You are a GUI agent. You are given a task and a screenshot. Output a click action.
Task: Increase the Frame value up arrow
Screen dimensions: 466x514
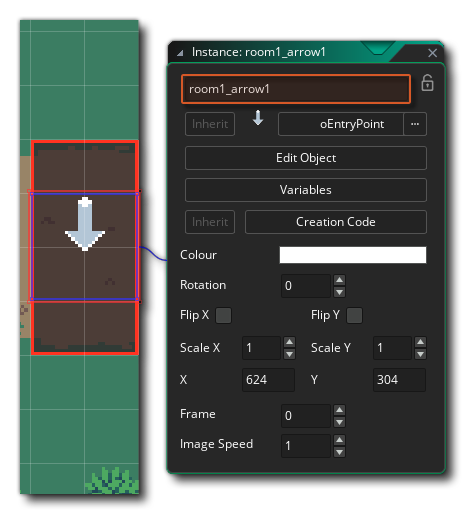(x=339, y=410)
